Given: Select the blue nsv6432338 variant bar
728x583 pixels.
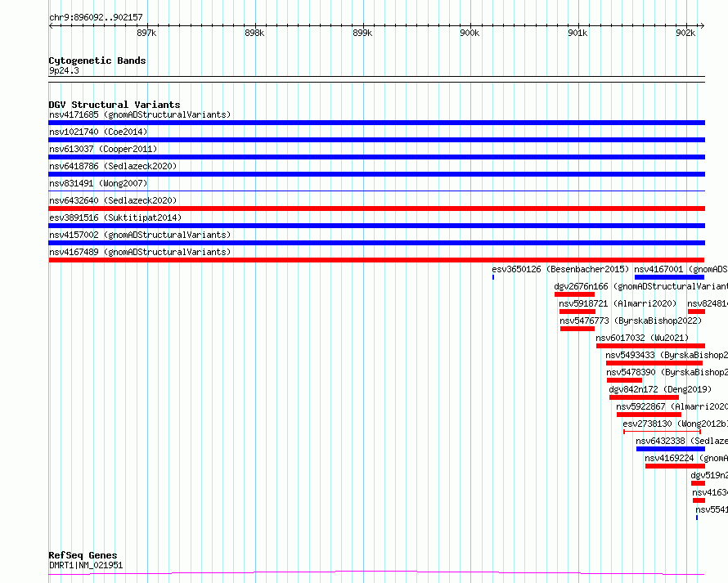Looking at the screenshot, I should point(671,449).
